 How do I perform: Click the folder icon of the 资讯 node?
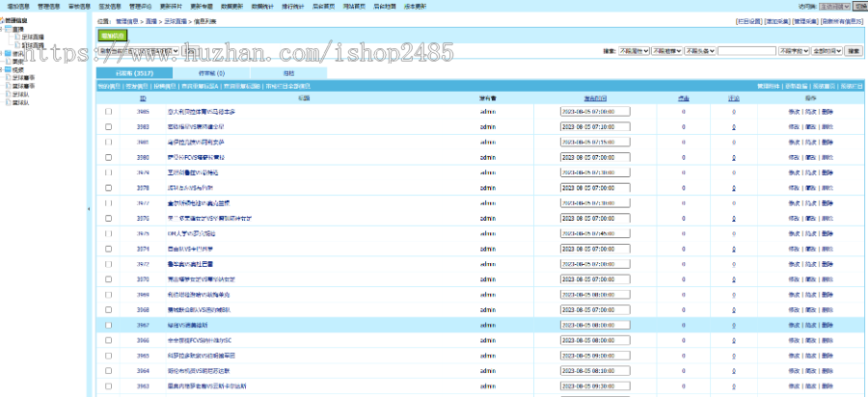click(x=8, y=53)
